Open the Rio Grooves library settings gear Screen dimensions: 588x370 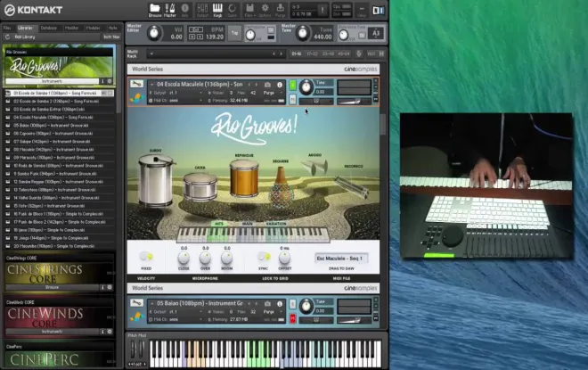(110, 81)
